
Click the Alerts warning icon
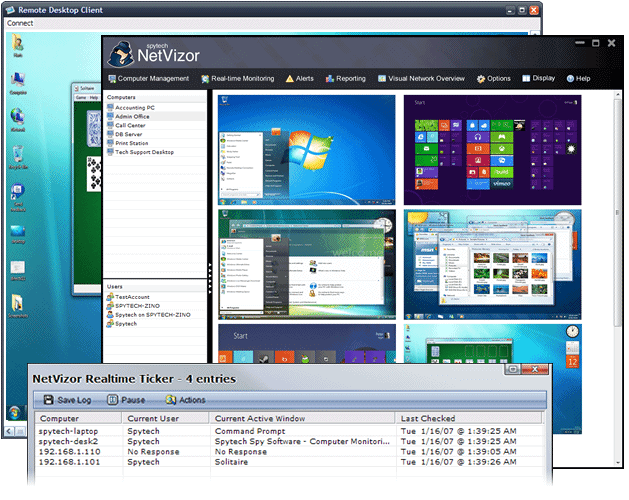click(290, 78)
